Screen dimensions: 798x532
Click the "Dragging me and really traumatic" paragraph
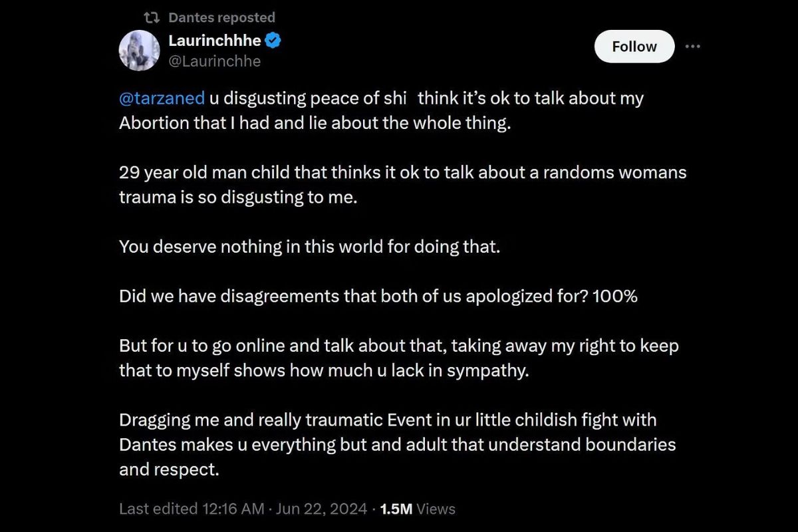pos(398,444)
